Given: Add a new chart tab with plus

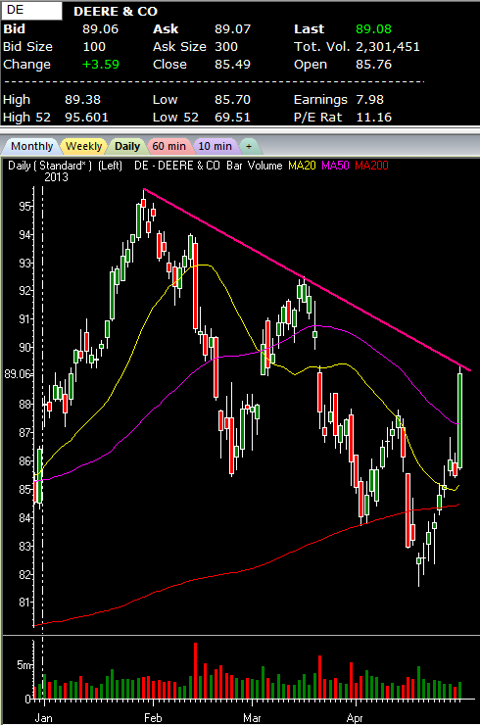Looking at the screenshot, I should coord(249,146).
